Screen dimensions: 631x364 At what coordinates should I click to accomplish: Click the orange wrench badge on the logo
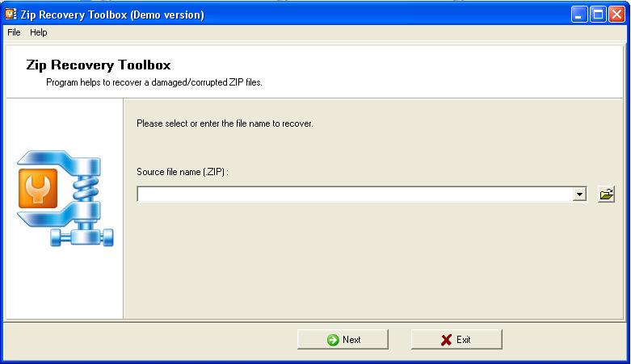(38, 188)
